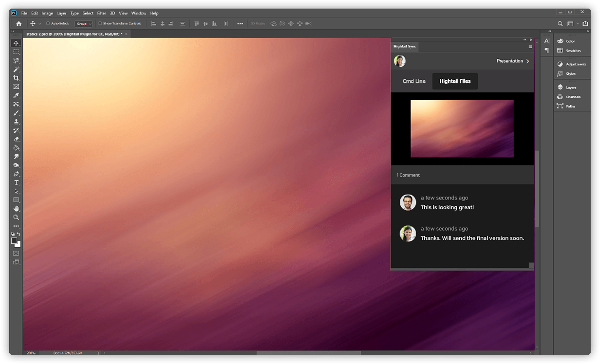Click the image thumbnail in Hightail panel
Viewport: 600px width, 364px height.
(x=462, y=129)
